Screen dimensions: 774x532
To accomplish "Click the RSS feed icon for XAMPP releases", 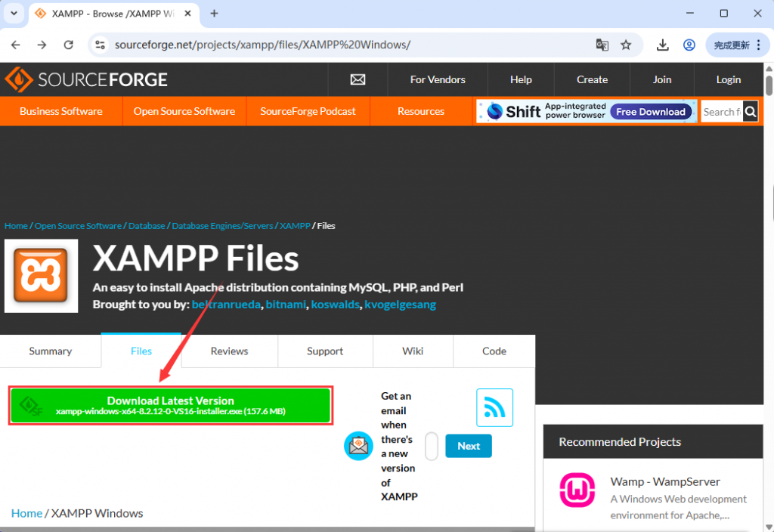I will [x=494, y=407].
